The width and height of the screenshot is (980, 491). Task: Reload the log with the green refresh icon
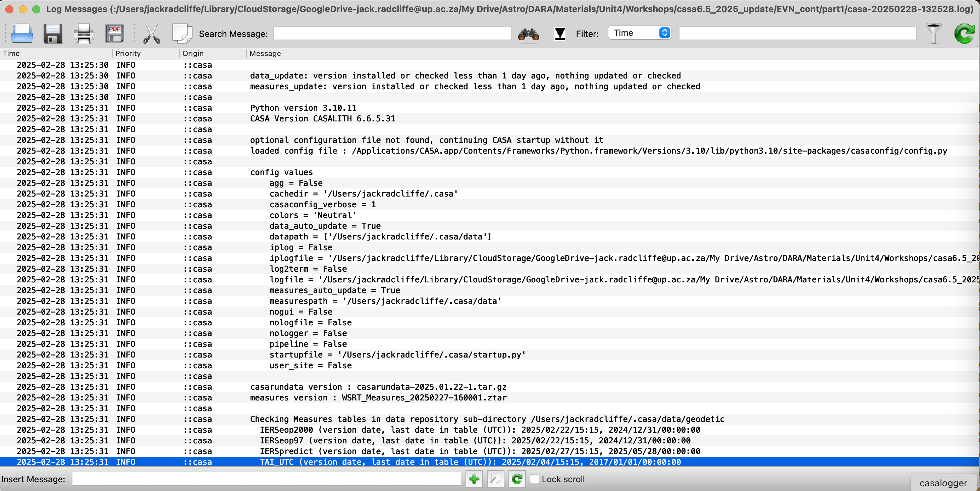pos(964,34)
